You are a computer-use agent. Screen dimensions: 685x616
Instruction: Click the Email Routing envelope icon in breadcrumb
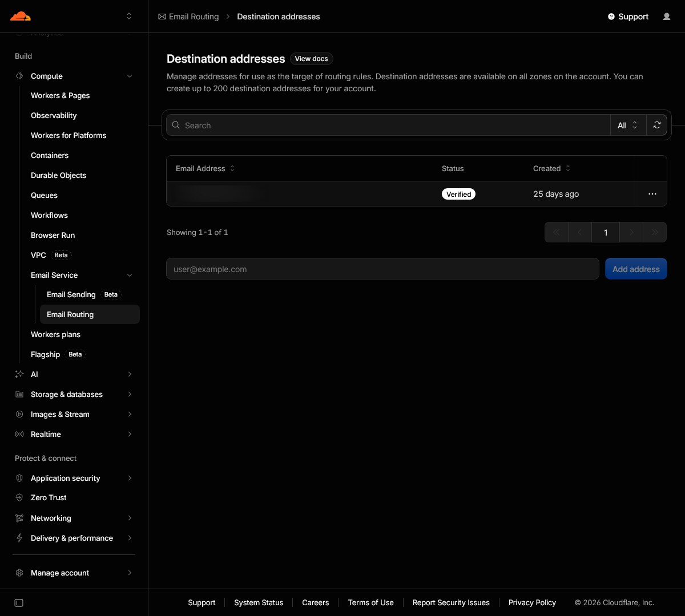(162, 17)
